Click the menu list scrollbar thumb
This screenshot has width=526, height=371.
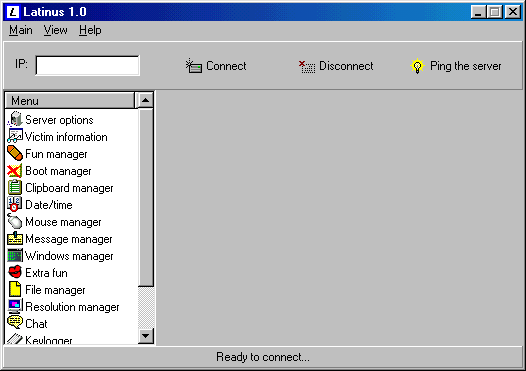click(x=146, y=197)
